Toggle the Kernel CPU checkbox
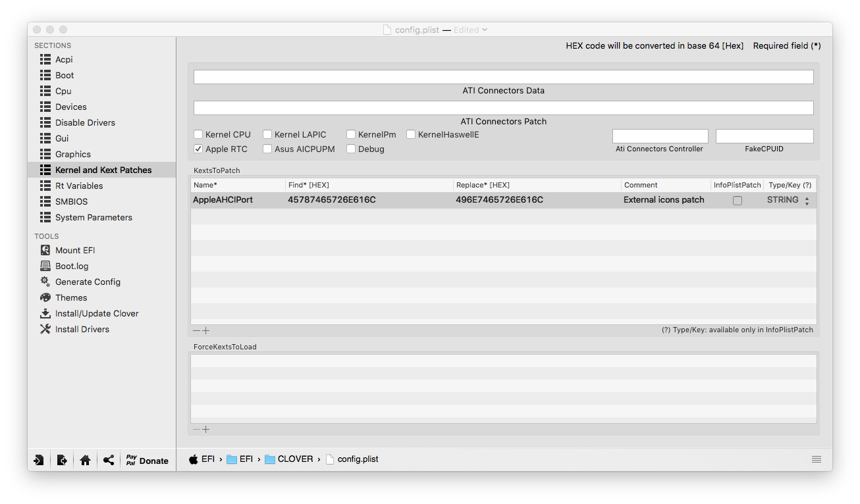Viewport: 860px width, 504px height. coord(198,135)
